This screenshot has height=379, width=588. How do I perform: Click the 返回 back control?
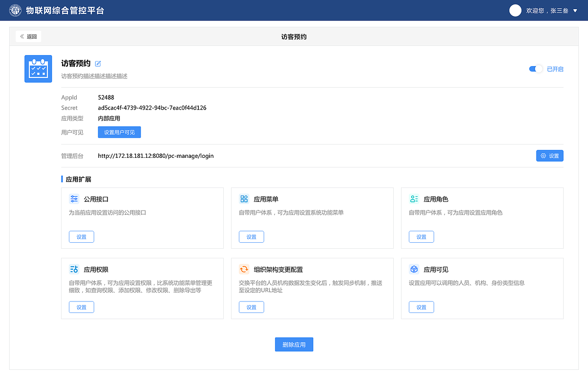pos(28,36)
